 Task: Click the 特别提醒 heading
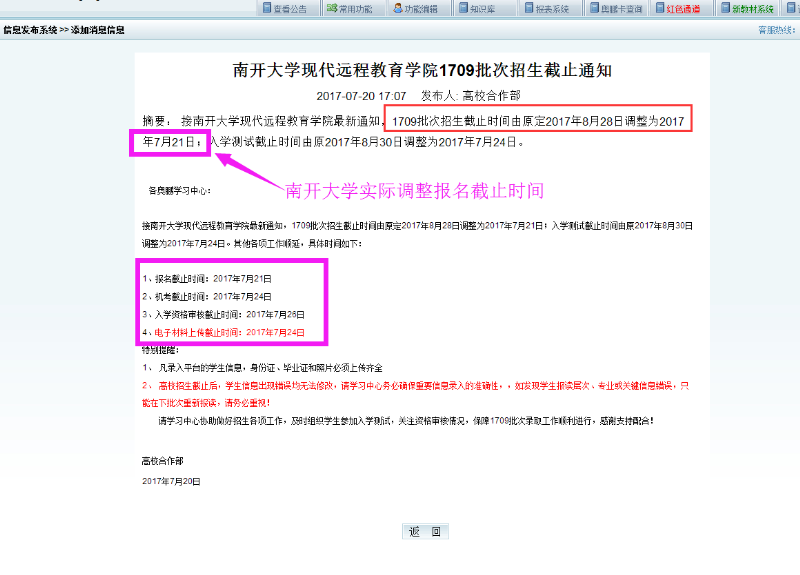point(160,350)
